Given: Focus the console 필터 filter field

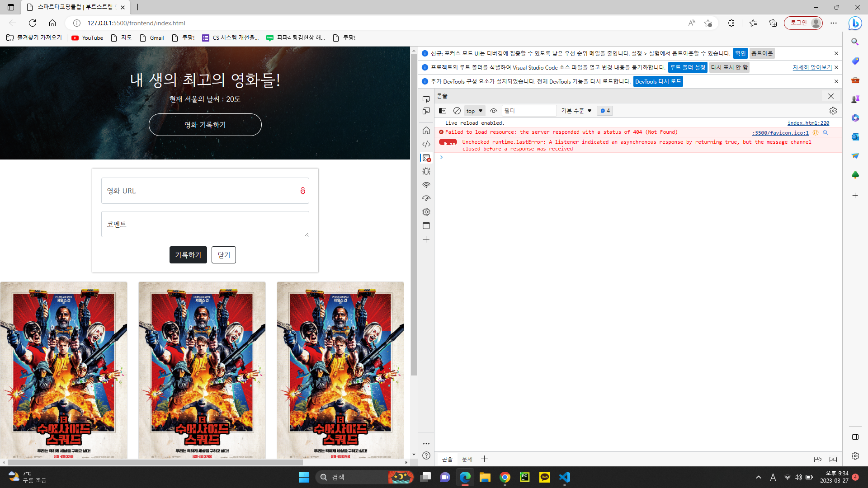Looking at the screenshot, I should coord(529,111).
